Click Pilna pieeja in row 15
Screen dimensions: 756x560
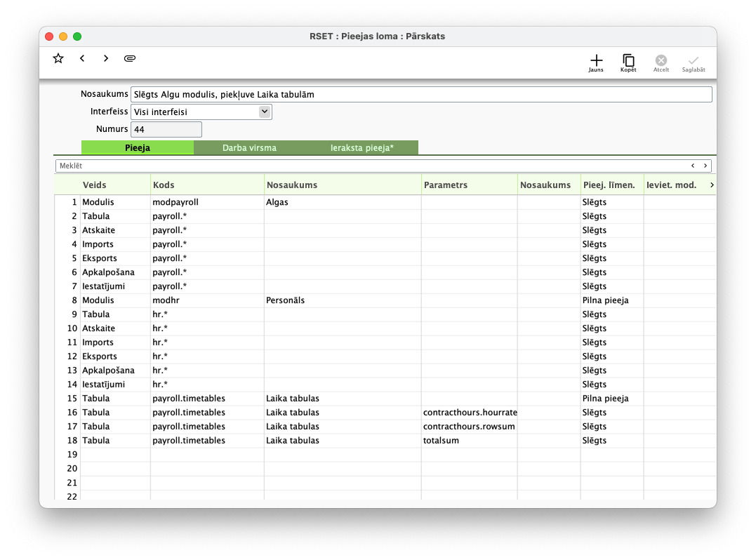pyautogui.click(x=612, y=399)
